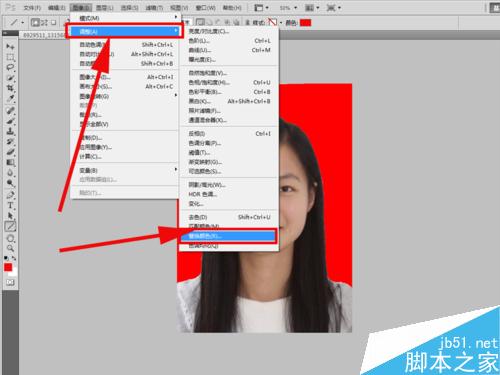Expand the 图像旋转(G) submenu
The image size is (500, 375).
click(x=125, y=96)
